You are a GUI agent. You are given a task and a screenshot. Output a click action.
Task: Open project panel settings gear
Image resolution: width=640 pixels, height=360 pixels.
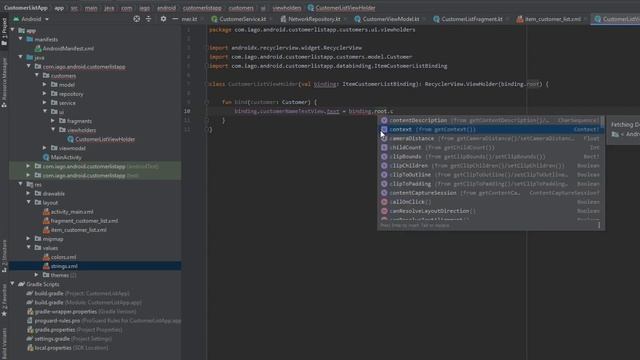click(x=163, y=19)
